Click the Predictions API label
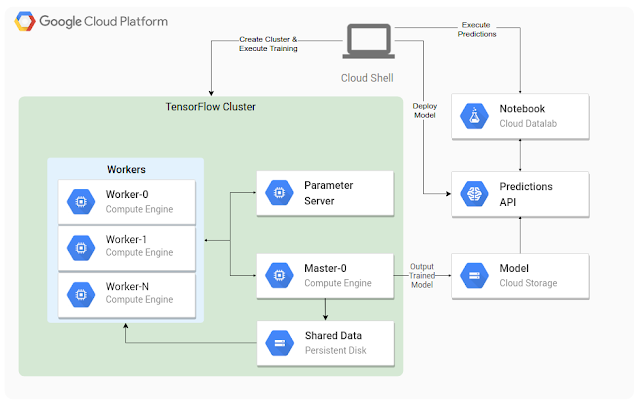640x406 pixels. pos(526,194)
